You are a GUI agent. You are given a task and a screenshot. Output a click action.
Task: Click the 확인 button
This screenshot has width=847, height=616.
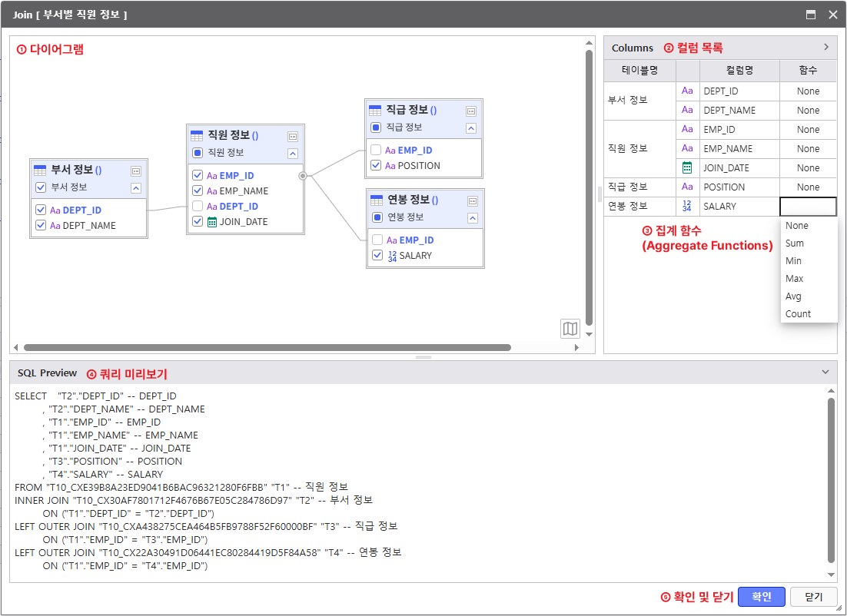[x=761, y=597]
